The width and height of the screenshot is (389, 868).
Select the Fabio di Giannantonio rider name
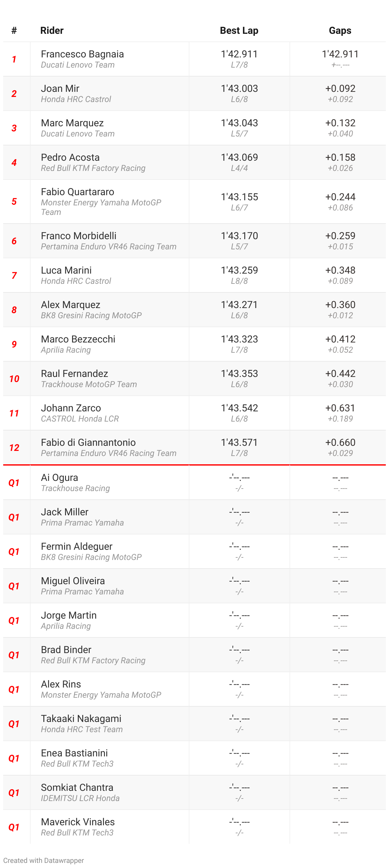point(88,442)
